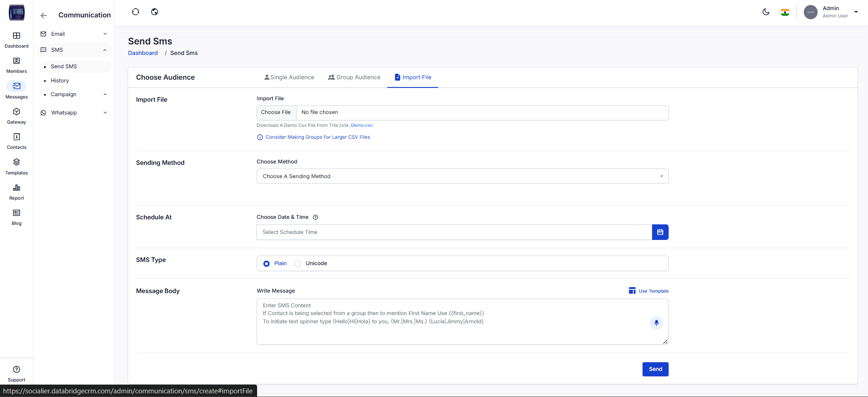Click the Write Message text area

coord(454,330)
